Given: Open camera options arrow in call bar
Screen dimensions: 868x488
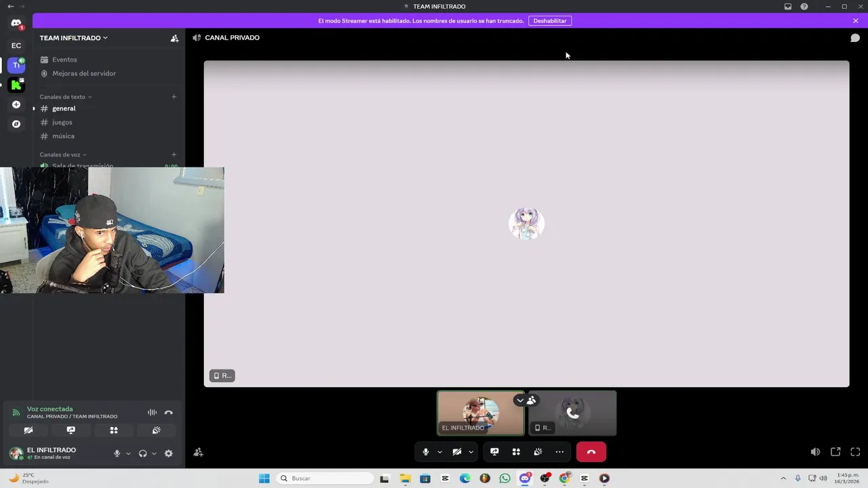Looking at the screenshot, I should 471,452.
